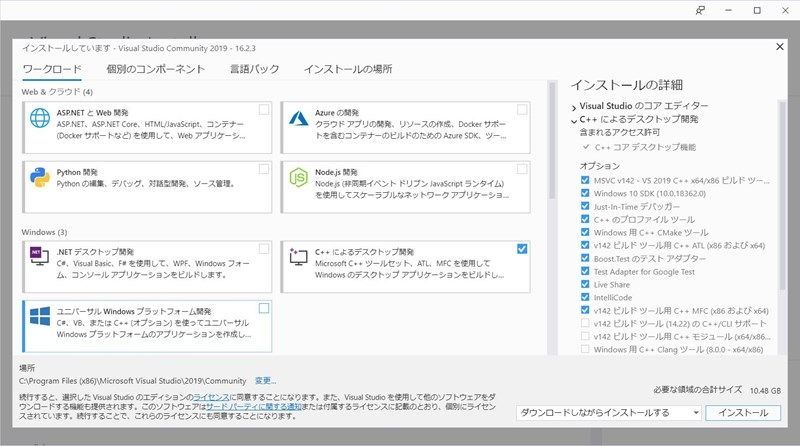Click the Node.js development icon
800x446 pixels.
(x=298, y=178)
